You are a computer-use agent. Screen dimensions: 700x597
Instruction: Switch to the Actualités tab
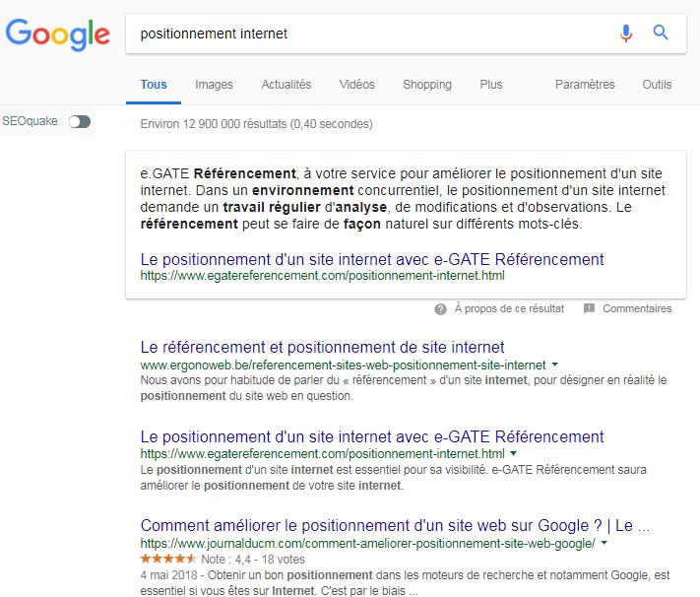(x=286, y=85)
